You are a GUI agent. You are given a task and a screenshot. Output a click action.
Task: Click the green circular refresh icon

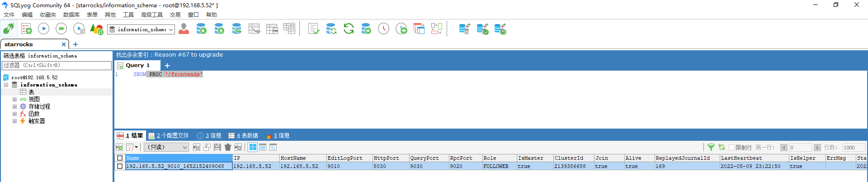tap(349, 29)
